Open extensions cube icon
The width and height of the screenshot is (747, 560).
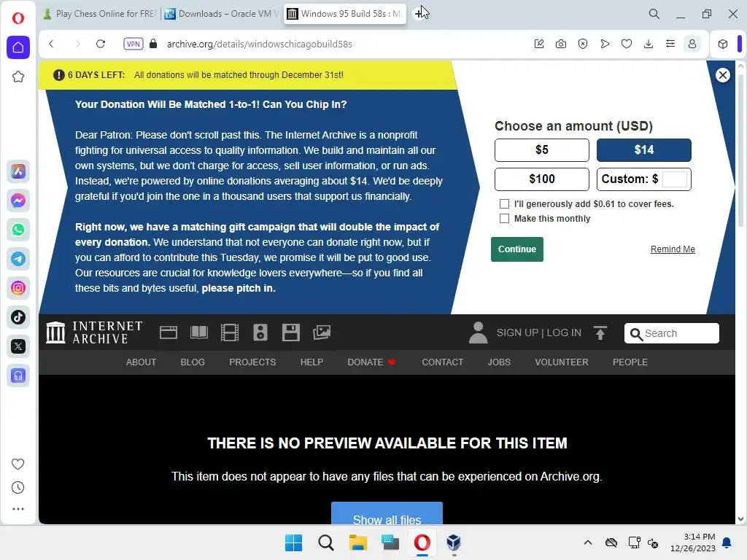[723, 44]
